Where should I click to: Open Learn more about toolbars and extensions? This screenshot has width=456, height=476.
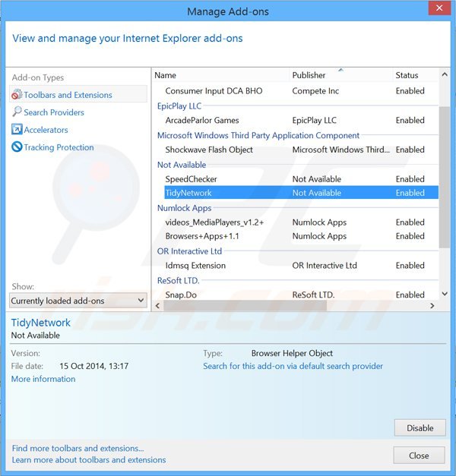pyautogui.click(x=89, y=459)
